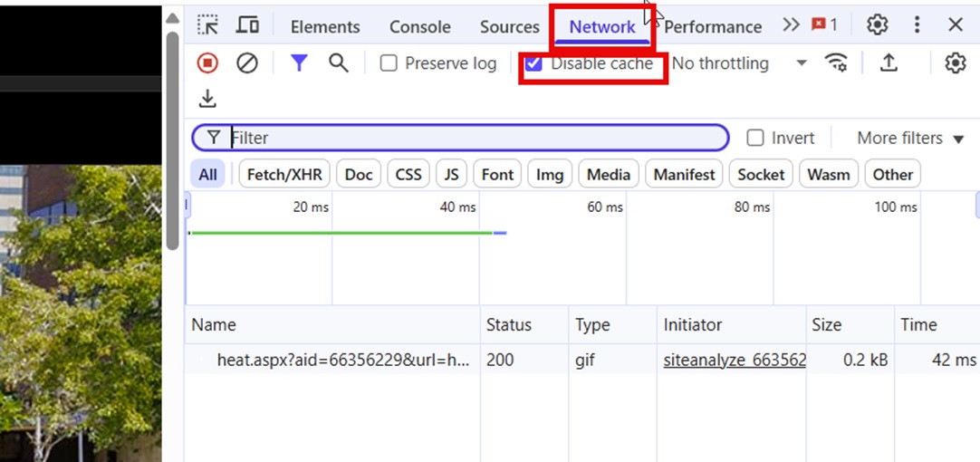Screen dimensions: 980x462
Task: Select the heat.aspx request row
Action: [582, 360]
